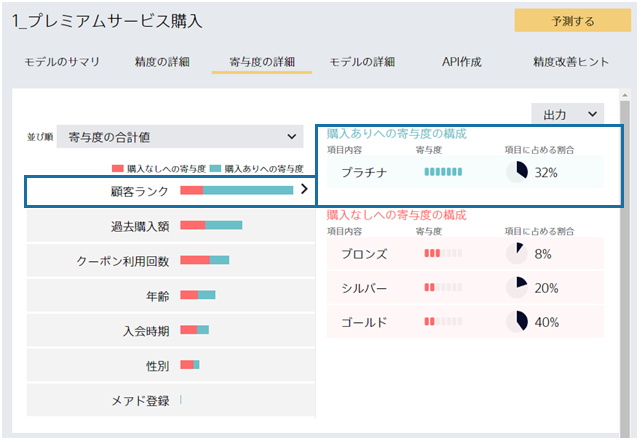Click the 32% value text
This screenshot has width=639, height=440.
coord(546,173)
